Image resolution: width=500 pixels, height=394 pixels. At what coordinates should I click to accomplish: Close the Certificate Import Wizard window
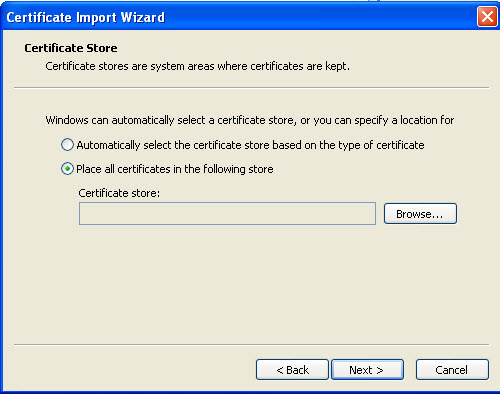(487, 16)
